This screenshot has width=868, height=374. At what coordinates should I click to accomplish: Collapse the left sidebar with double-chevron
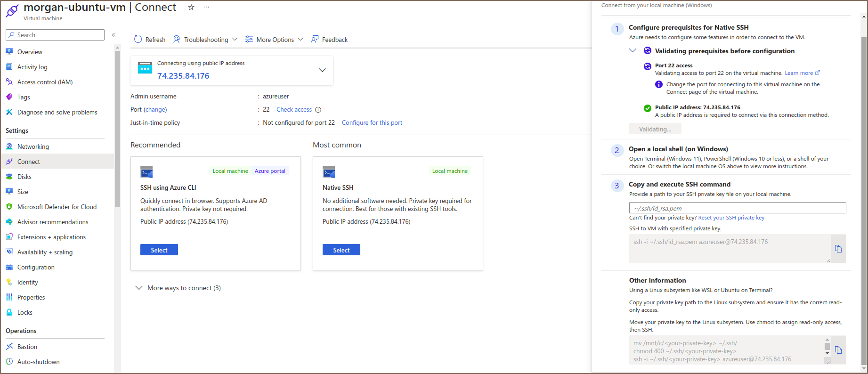[x=114, y=35]
